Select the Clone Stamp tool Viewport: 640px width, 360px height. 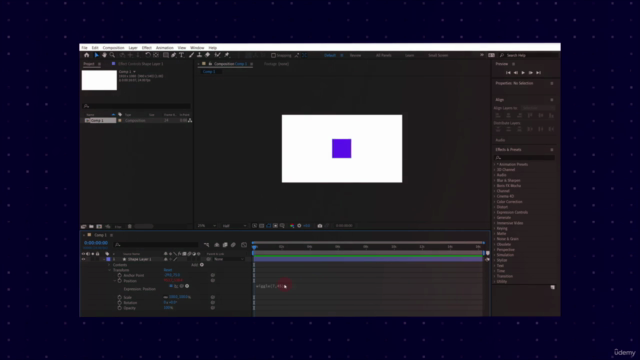199,55
